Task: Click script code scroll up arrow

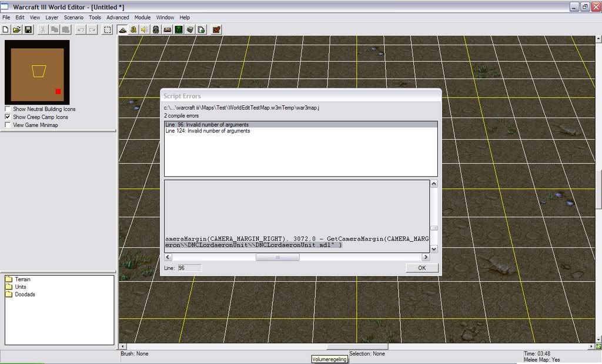Action: (434, 183)
